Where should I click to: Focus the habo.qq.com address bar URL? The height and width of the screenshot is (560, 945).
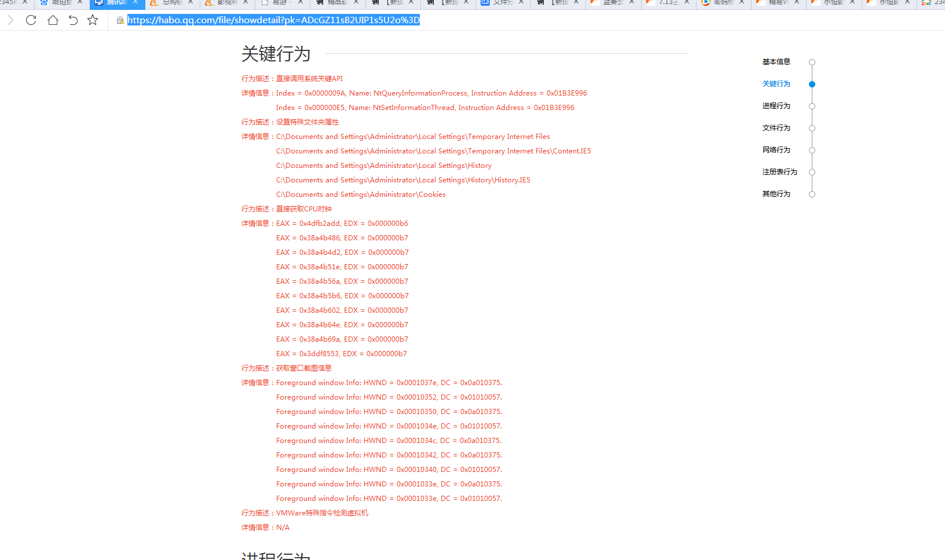click(273, 20)
